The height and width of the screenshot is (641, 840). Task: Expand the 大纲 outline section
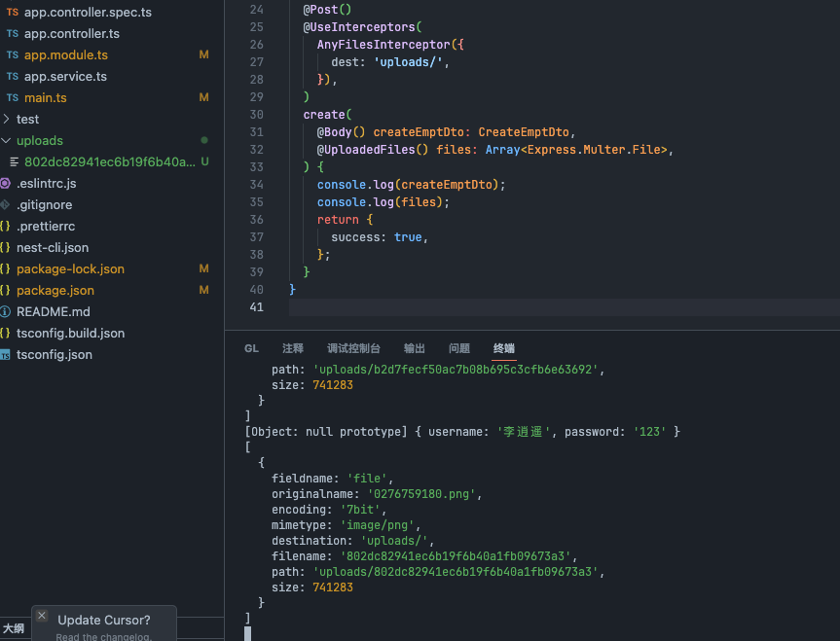(x=12, y=629)
